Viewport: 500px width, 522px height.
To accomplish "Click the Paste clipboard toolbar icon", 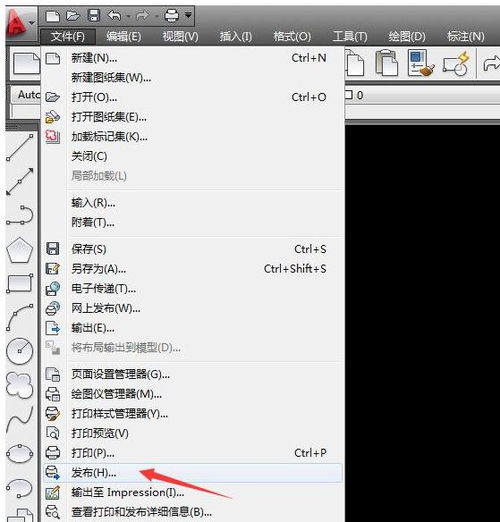I will pyautogui.click(x=387, y=63).
